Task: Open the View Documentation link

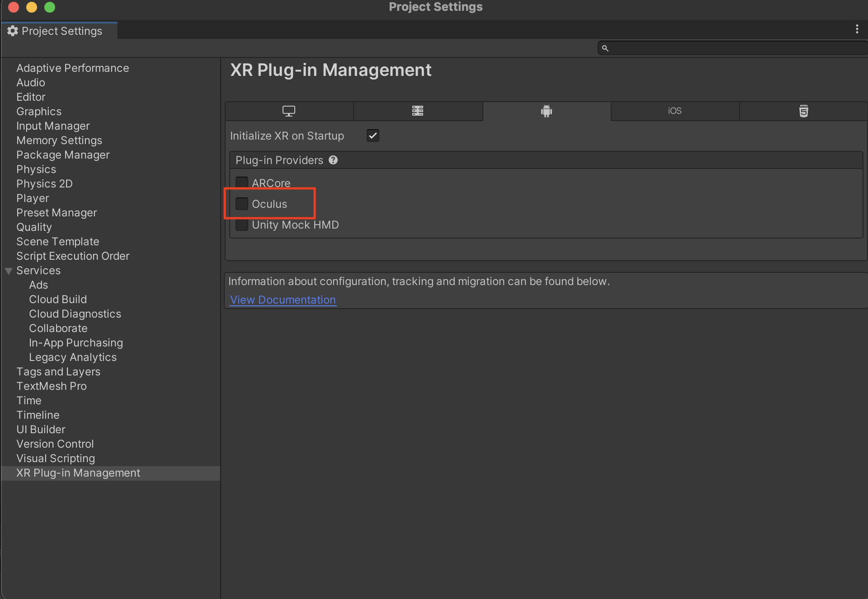Action: coord(283,299)
